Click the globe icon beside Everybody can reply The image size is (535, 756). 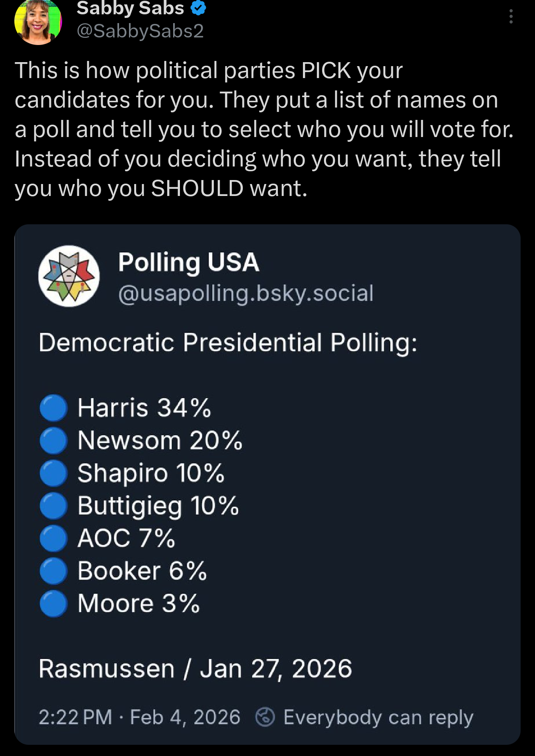click(x=265, y=717)
